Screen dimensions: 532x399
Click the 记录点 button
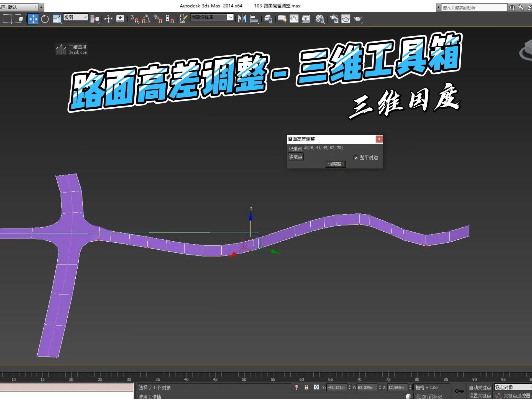click(295, 149)
